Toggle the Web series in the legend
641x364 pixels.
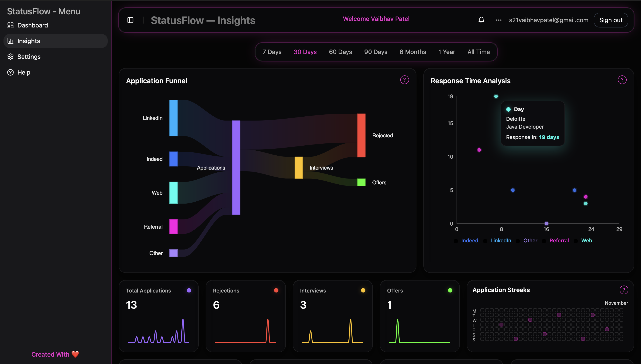coord(587,240)
